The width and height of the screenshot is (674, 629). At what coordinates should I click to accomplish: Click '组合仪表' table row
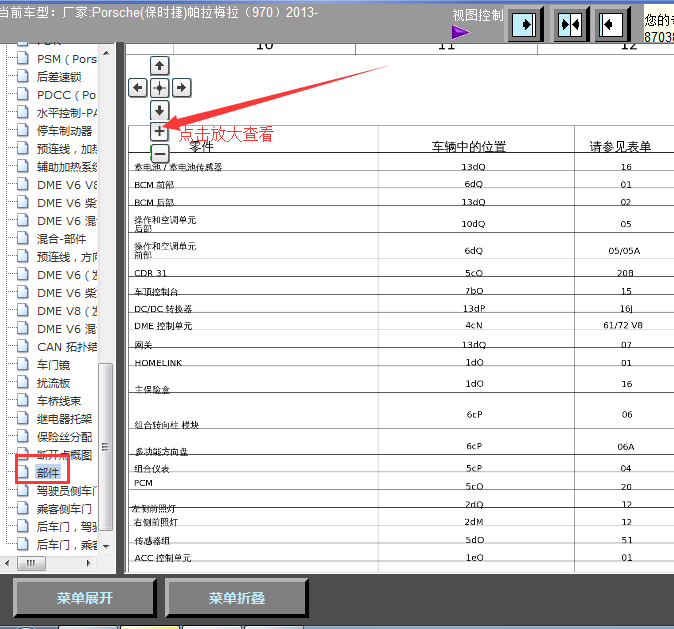coord(152,469)
